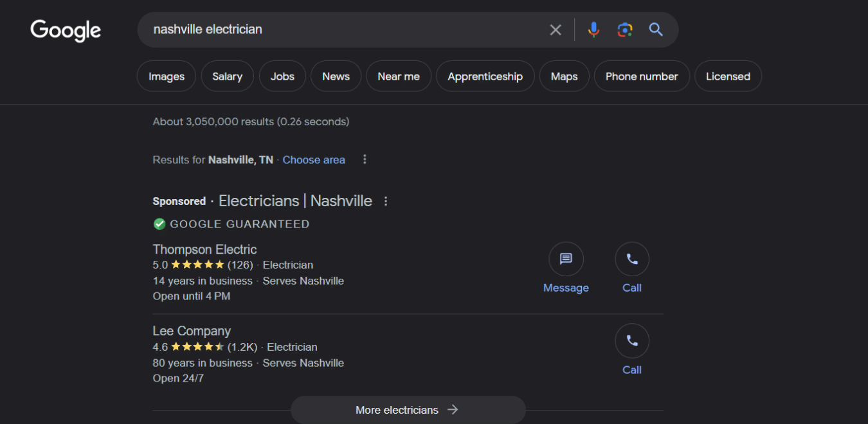Click the Message label under Thompson Electric
868x424 pixels.
[566, 288]
